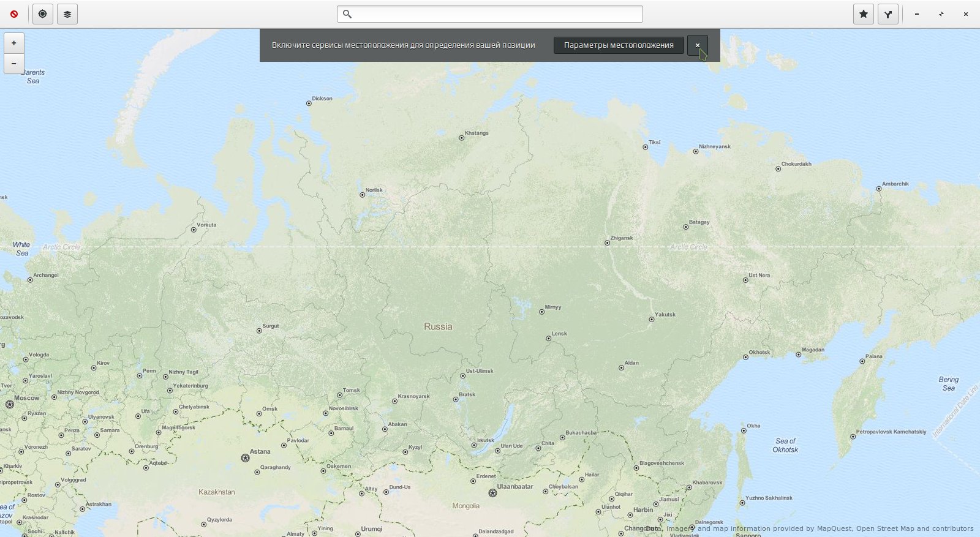Image resolution: width=980 pixels, height=537 pixels.
Task: Click the red prohibition icon in header
Action: click(x=14, y=14)
